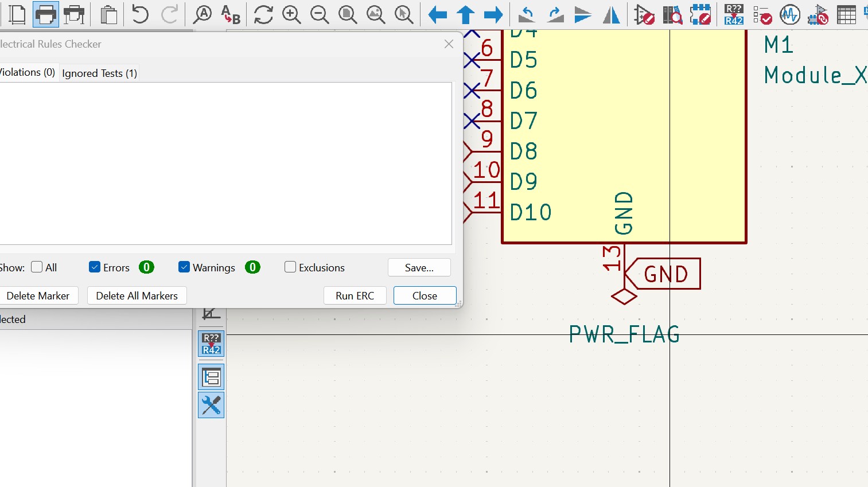This screenshot has height=487, width=868.
Task: Switch to the Ignored Tests (1) tab
Action: [x=99, y=73]
